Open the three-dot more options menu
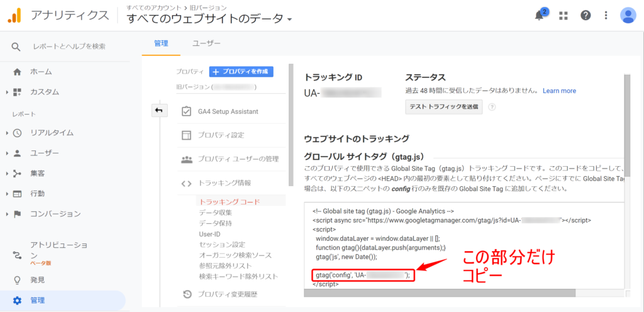Viewport: 644px width, 312px height. 606,16
